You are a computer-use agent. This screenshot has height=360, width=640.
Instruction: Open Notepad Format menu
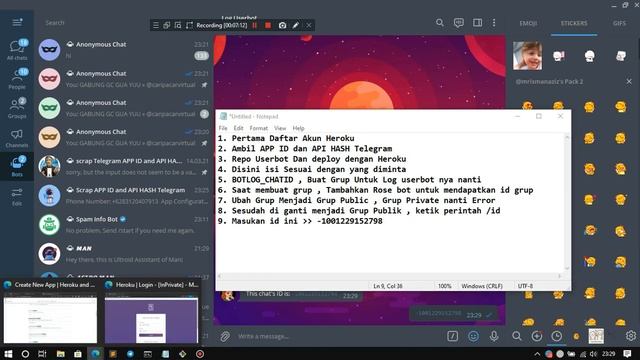point(259,128)
